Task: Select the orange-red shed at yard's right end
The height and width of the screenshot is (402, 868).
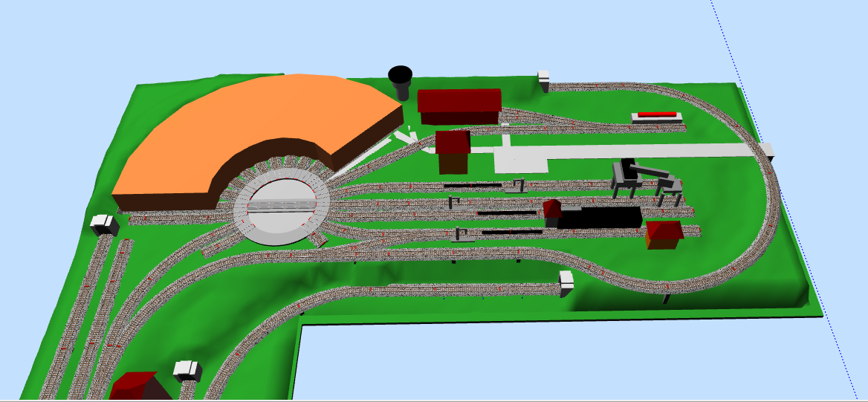Action: point(664,234)
